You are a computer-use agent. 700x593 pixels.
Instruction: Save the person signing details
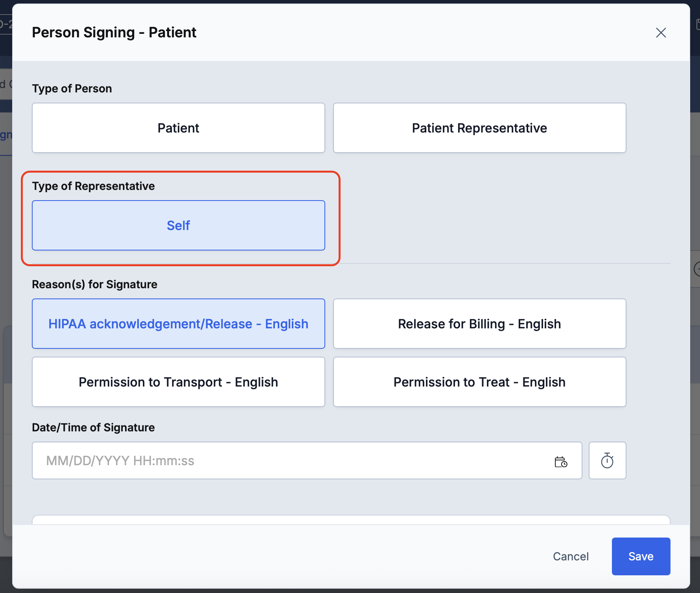point(641,556)
